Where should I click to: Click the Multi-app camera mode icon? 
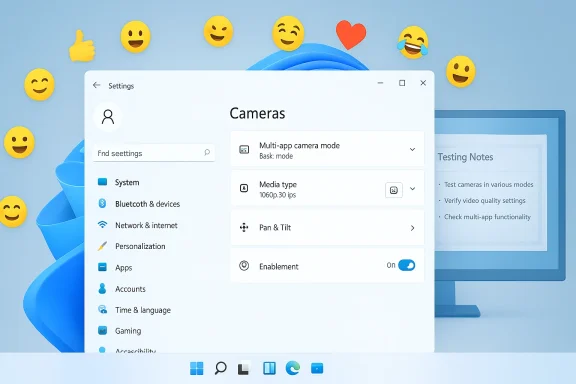coord(244,150)
